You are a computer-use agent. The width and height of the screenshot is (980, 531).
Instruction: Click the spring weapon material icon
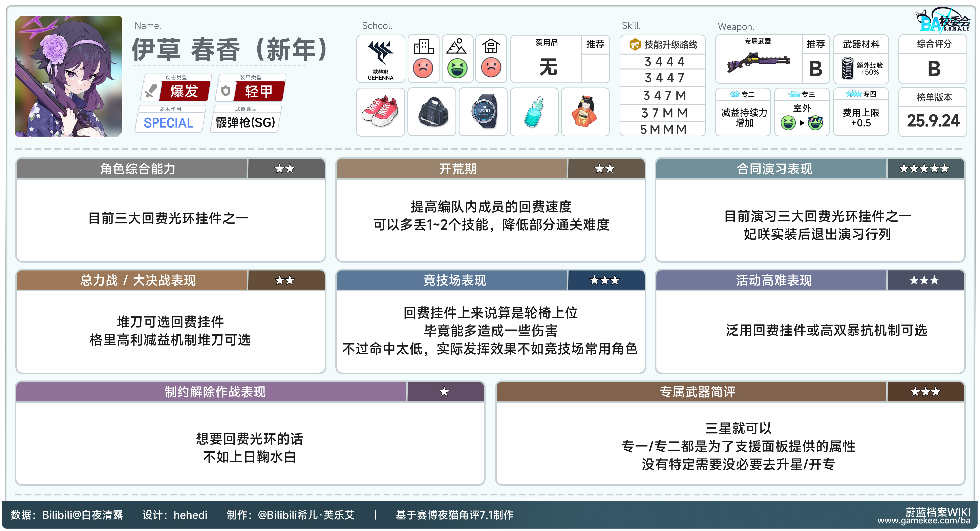click(x=848, y=68)
